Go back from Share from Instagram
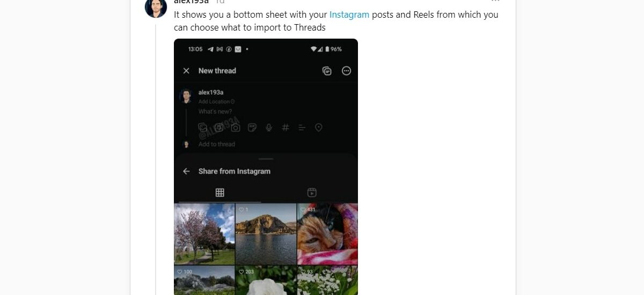 pos(186,171)
